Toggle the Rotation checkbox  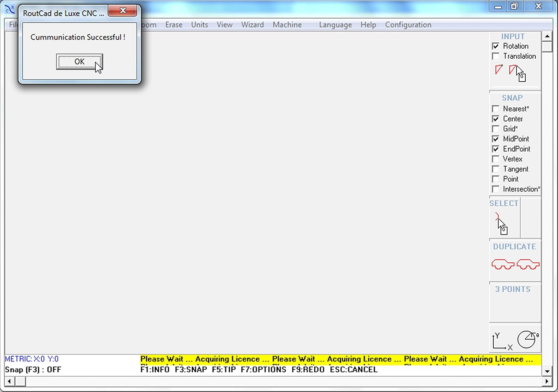(x=496, y=46)
